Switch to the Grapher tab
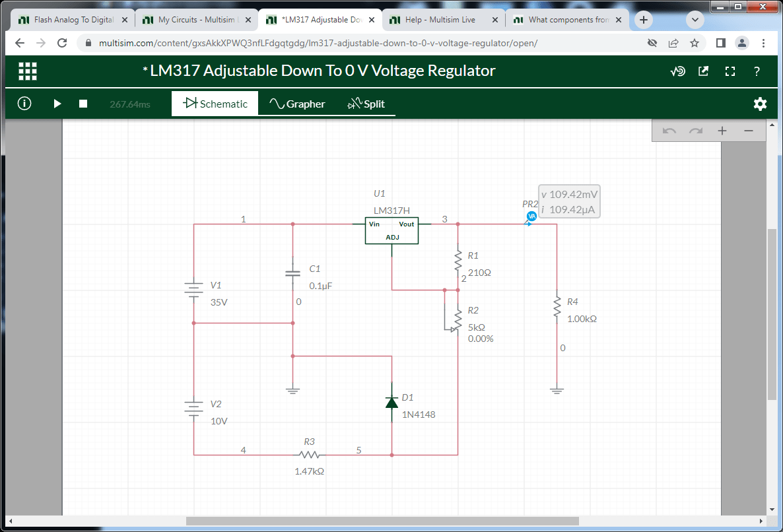Screen dimensions: 783x532 click(296, 104)
